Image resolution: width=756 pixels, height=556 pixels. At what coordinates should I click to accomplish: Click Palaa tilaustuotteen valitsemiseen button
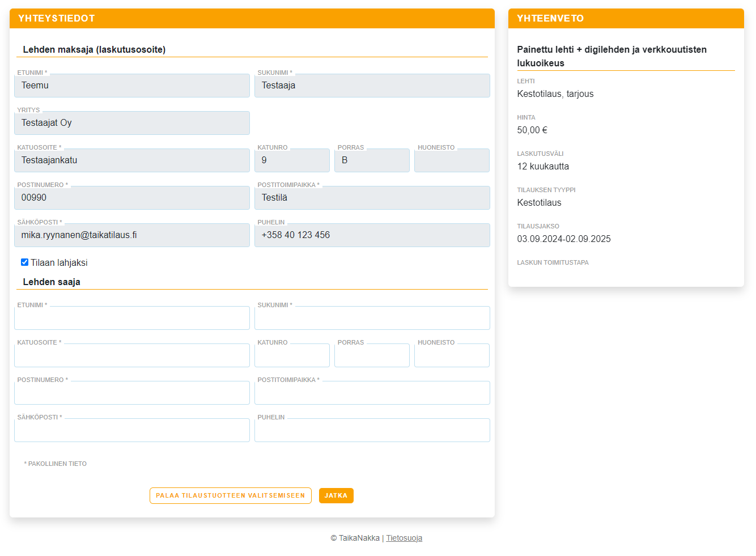[231, 495]
